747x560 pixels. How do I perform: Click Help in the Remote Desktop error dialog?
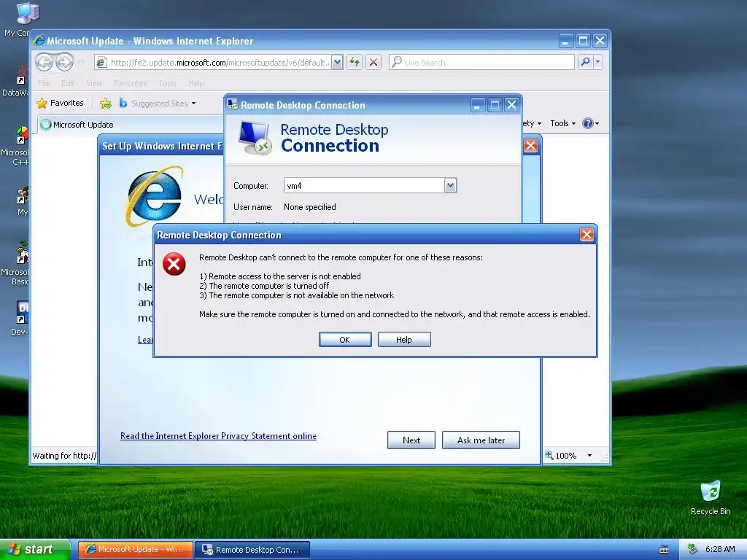[x=404, y=340]
